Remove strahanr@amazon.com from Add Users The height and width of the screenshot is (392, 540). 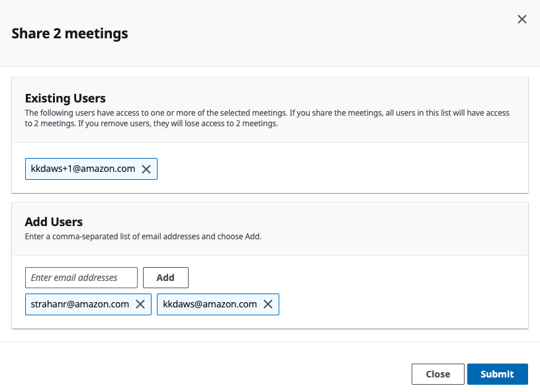click(x=140, y=304)
